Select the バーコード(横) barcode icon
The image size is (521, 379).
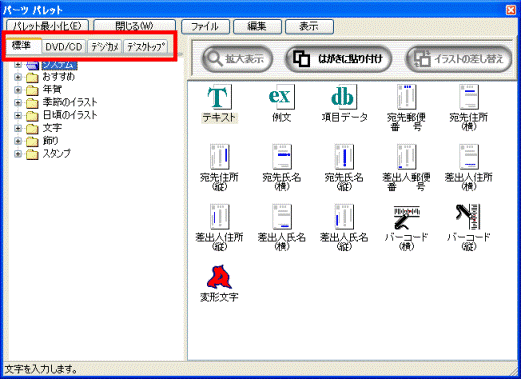click(x=407, y=217)
